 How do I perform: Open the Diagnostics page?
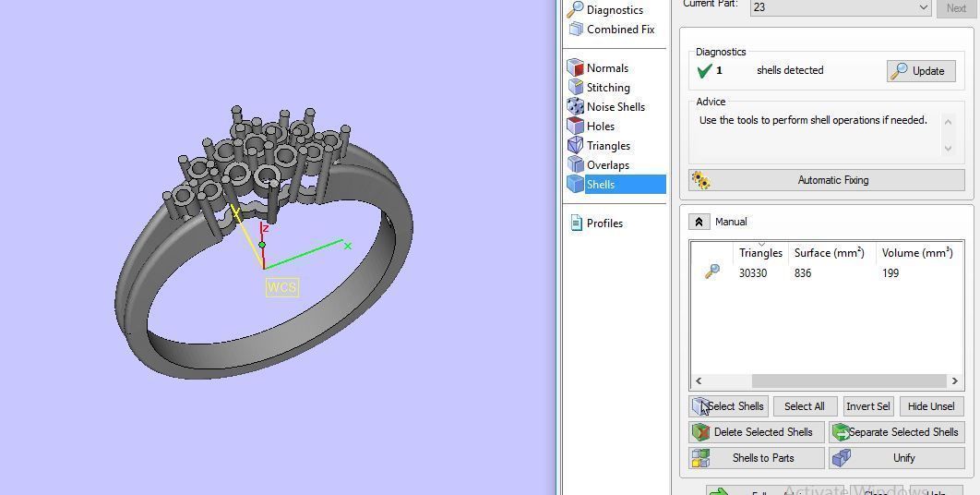(x=615, y=10)
